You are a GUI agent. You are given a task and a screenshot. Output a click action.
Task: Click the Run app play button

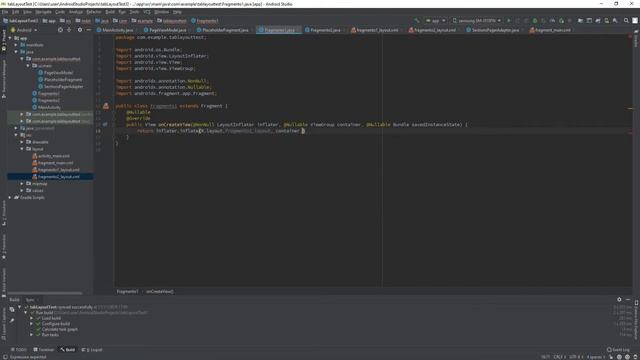(x=509, y=20)
